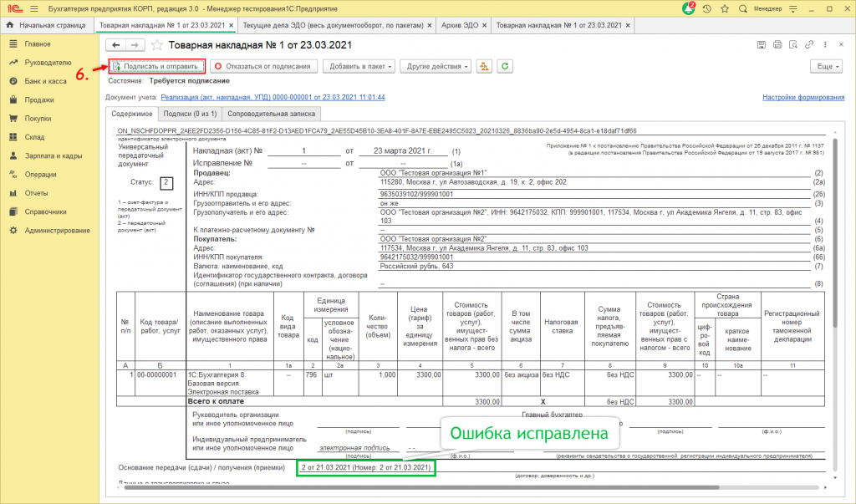Viewport: 856px width, 504px height.
Task: Click the green refresh icon button
Action: (505, 66)
